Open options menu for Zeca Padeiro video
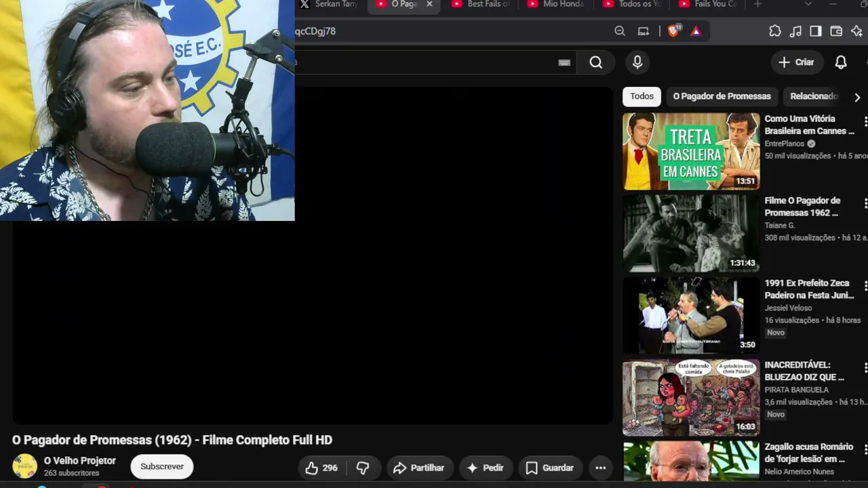Image resolution: width=868 pixels, height=488 pixels. click(x=865, y=285)
